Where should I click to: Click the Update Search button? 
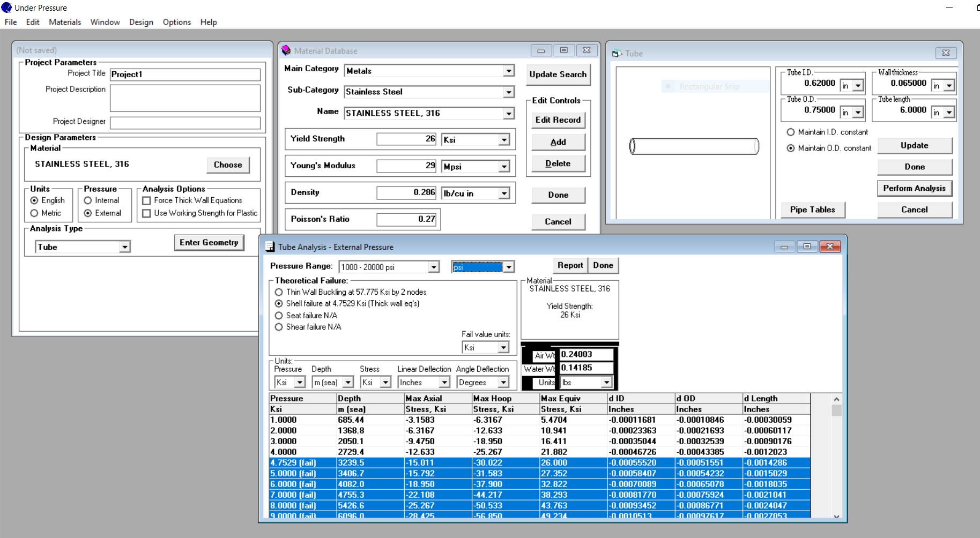point(558,74)
